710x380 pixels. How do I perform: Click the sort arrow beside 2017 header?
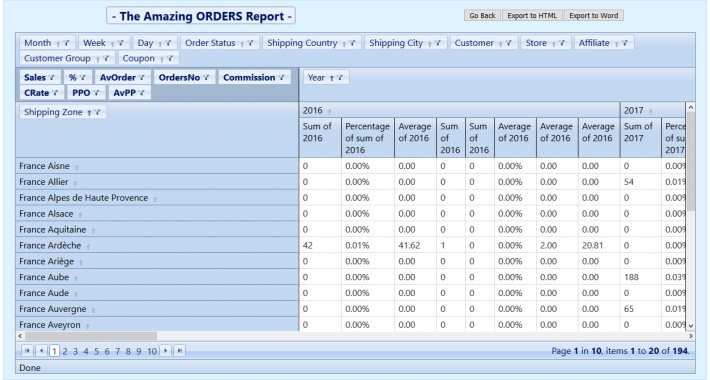pos(650,111)
